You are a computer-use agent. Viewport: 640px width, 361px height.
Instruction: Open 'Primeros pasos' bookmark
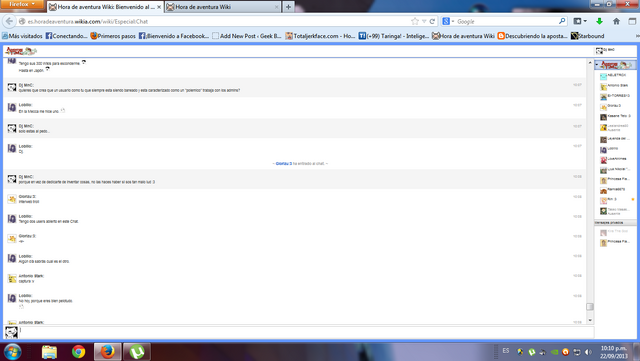click(x=113, y=36)
